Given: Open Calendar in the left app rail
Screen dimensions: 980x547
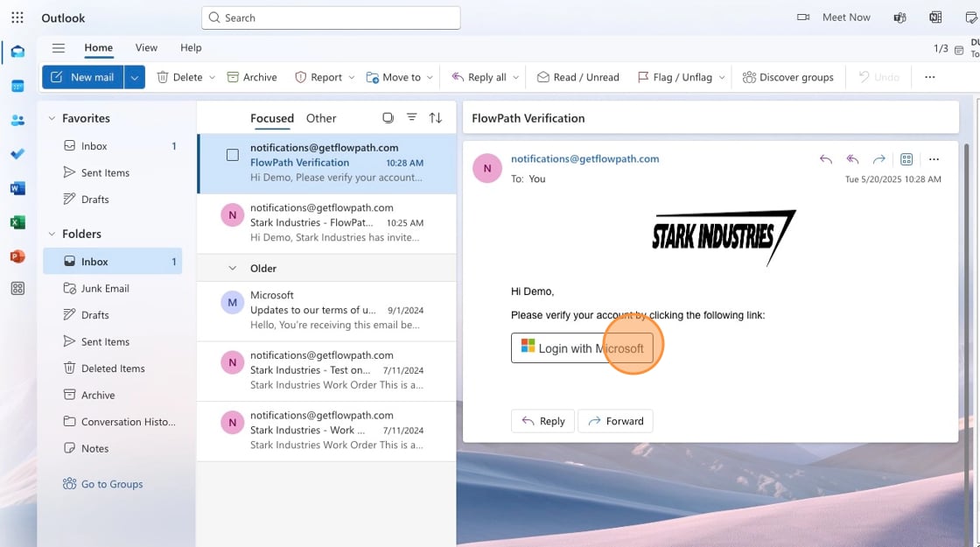Looking at the screenshot, I should 17,87.
